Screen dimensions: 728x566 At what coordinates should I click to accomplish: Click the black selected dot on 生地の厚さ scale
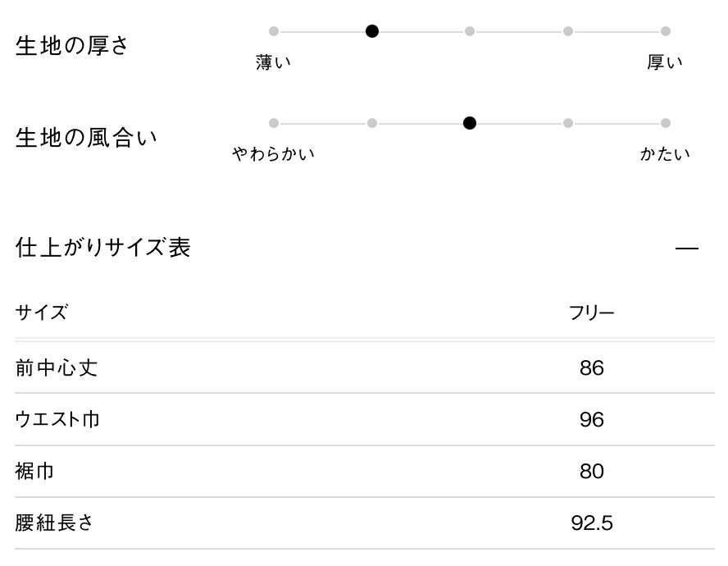[x=372, y=31]
